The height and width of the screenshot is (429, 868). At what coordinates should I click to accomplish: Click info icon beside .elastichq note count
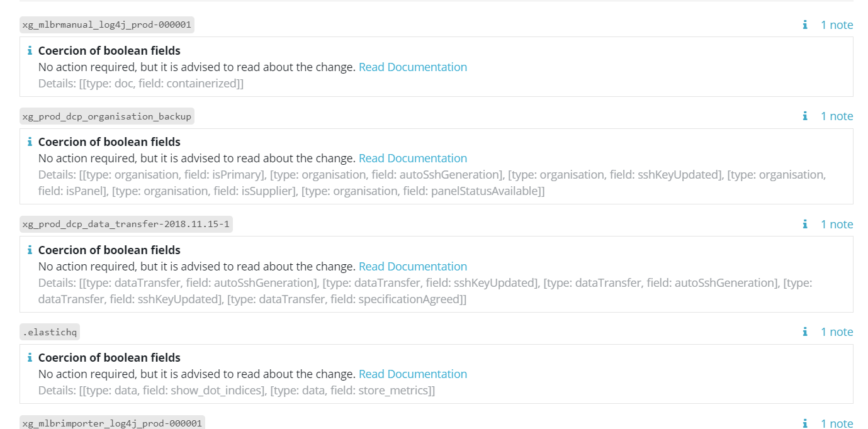click(804, 332)
